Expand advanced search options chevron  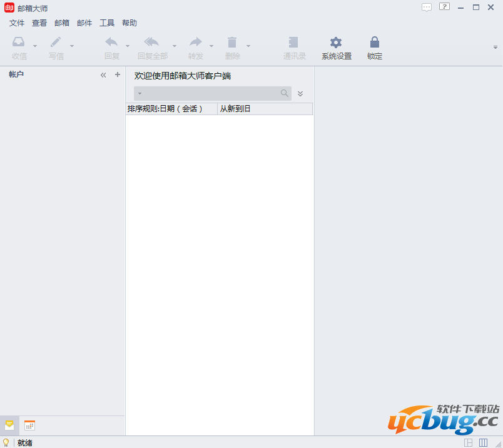click(x=300, y=94)
